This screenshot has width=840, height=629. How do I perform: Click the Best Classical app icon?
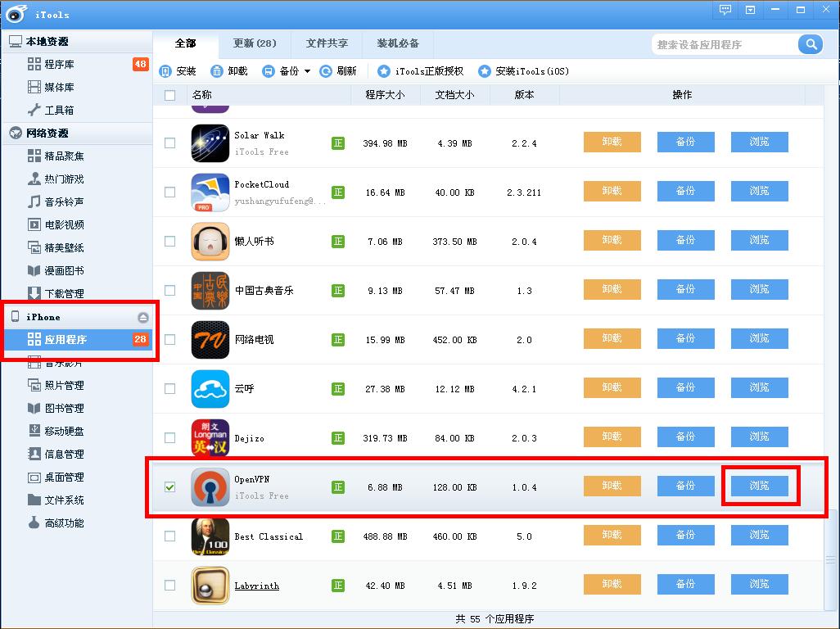click(x=210, y=536)
